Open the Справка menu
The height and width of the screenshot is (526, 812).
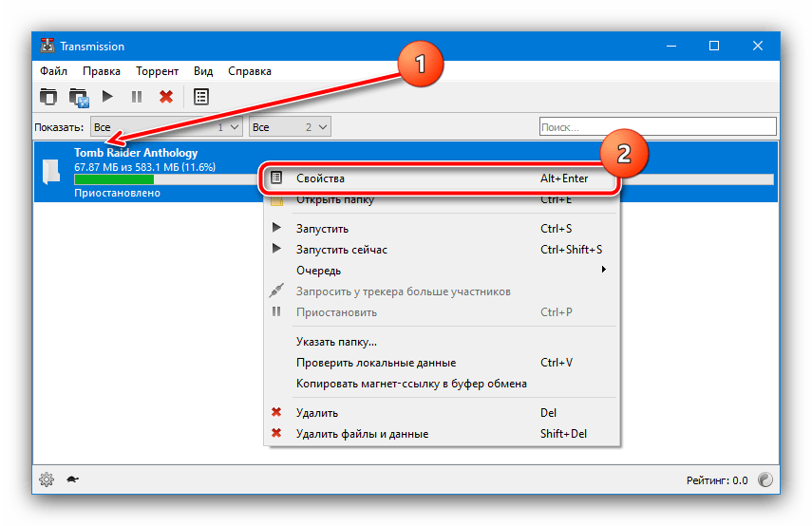(x=250, y=71)
